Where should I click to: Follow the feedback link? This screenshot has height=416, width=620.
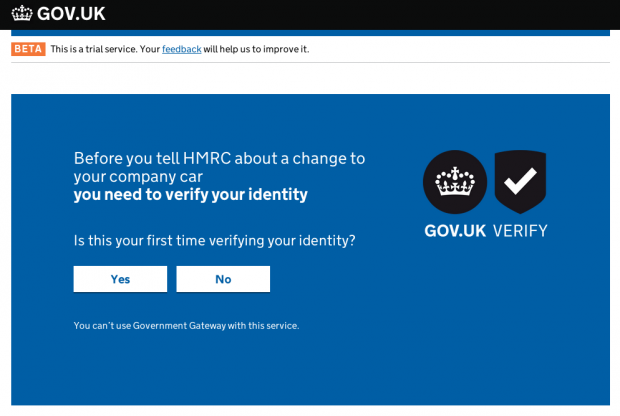181,49
